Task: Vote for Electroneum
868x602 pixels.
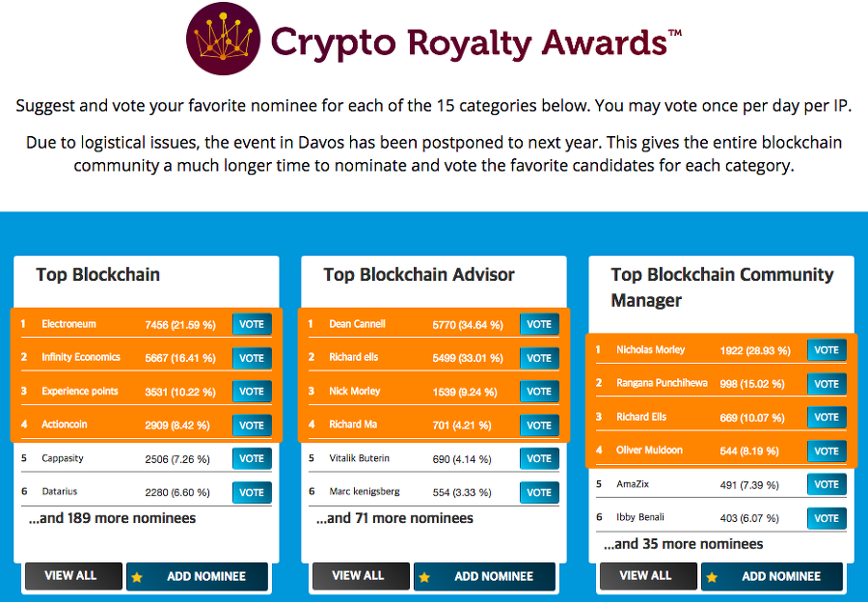Action: [x=252, y=324]
